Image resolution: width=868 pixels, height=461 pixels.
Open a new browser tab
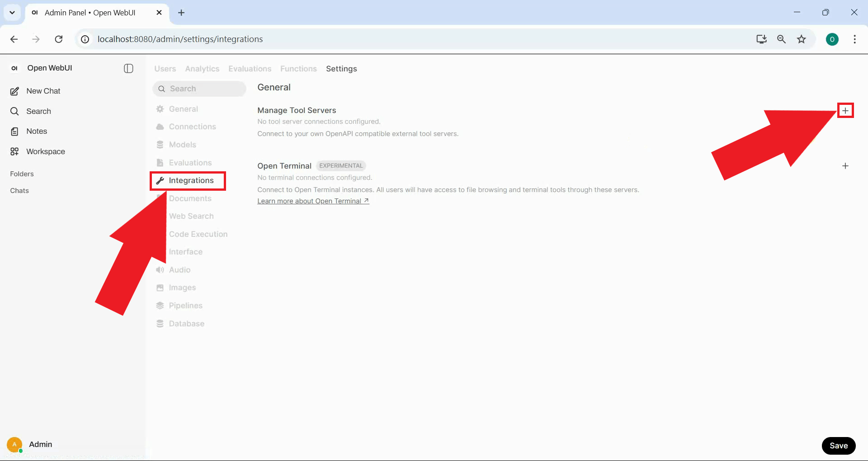tap(181, 13)
